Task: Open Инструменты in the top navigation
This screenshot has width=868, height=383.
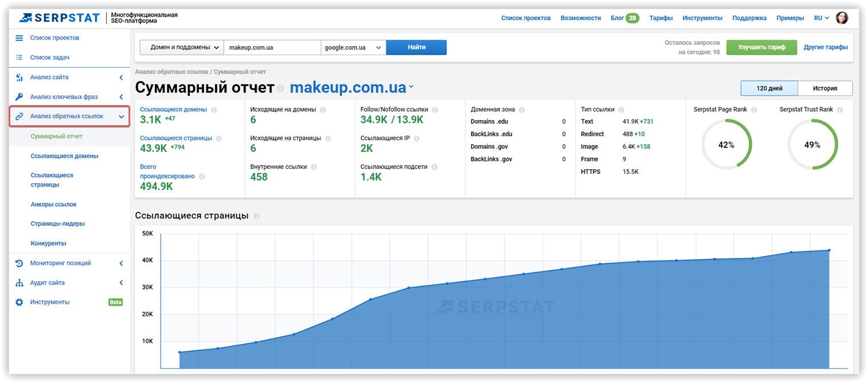Action: (x=702, y=18)
